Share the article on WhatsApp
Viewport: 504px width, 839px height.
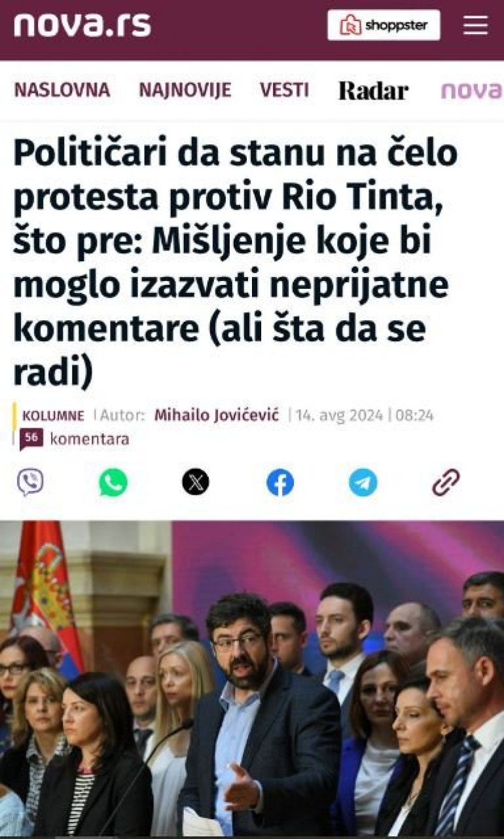tap(113, 483)
